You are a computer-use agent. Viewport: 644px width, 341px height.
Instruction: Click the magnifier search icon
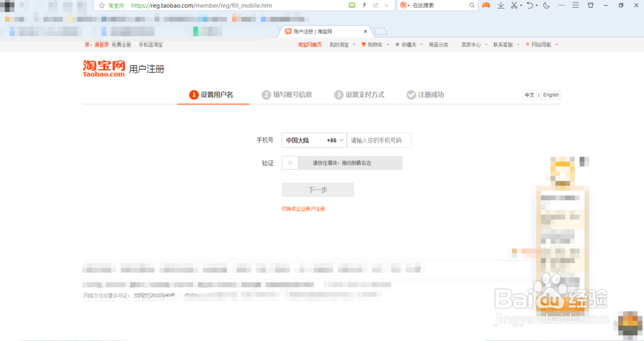[x=472, y=5]
